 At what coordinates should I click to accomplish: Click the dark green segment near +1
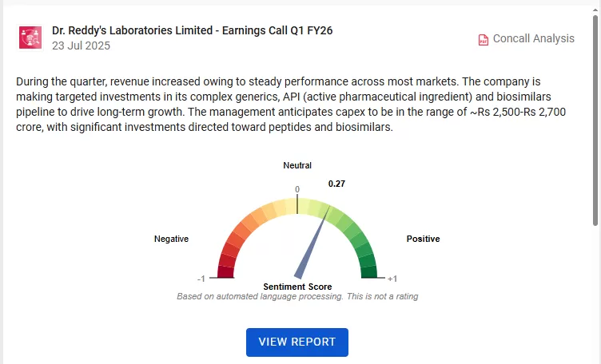tap(369, 272)
